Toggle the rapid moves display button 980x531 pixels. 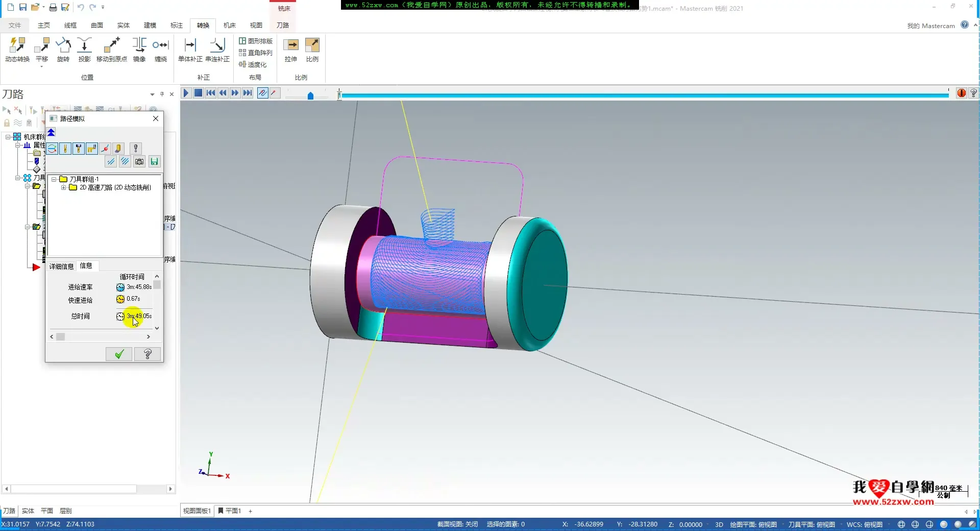click(x=92, y=149)
